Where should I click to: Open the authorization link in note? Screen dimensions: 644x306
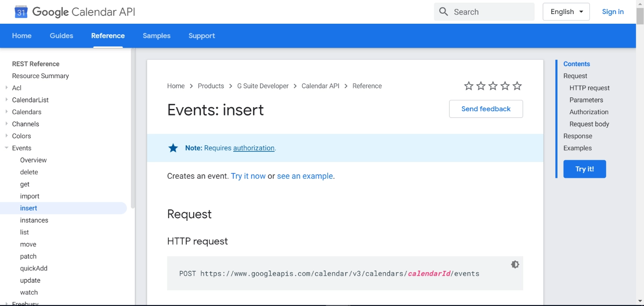tap(254, 148)
